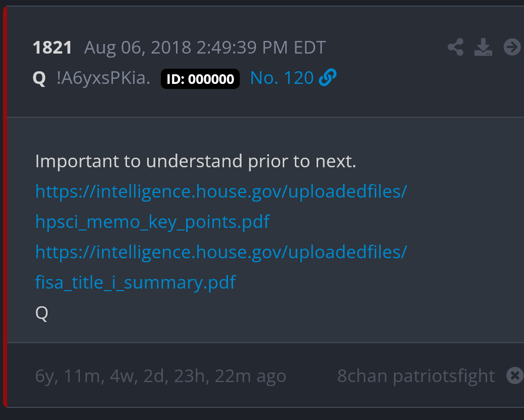Click the 8chan patriotsfight board label
The height and width of the screenshot is (420, 524).
click(416, 376)
